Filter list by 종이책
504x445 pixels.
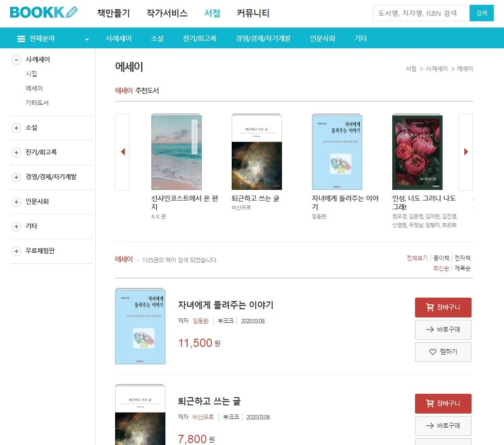tap(441, 258)
